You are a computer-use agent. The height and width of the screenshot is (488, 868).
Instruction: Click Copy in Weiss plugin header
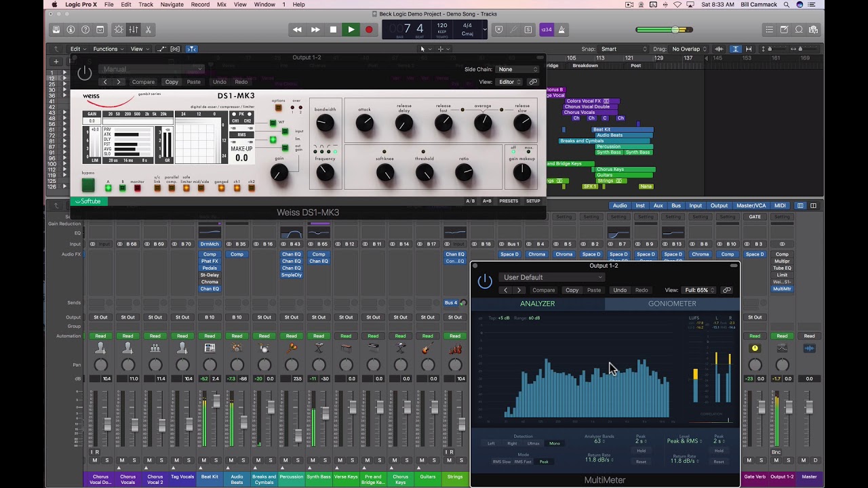[x=172, y=82]
